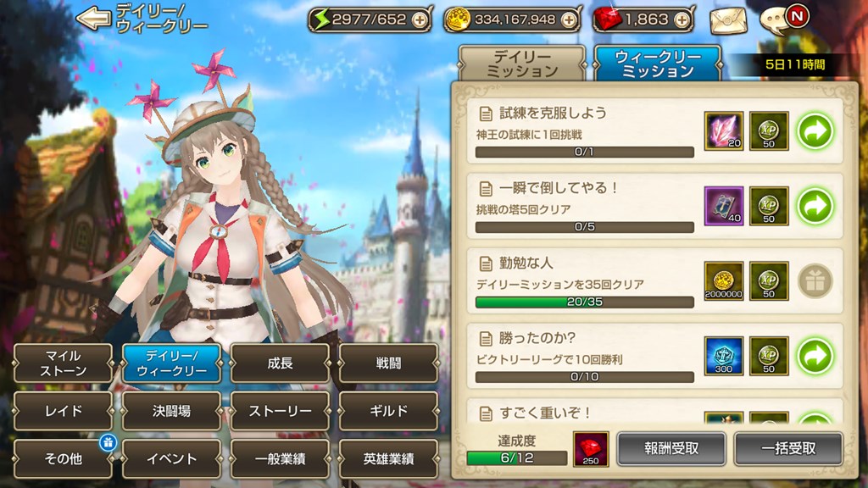Image resolution: width=868 pixels, height=488 pixels.
Task: Open the その他 category with gift badge
Action: pyautogui.click(x=63, y=458)
